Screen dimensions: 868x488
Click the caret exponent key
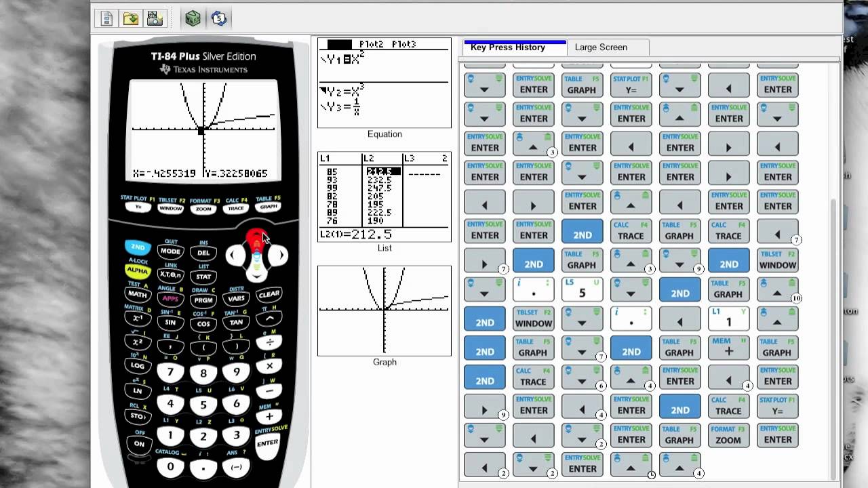pyautogui.click(x=269, y=319)
